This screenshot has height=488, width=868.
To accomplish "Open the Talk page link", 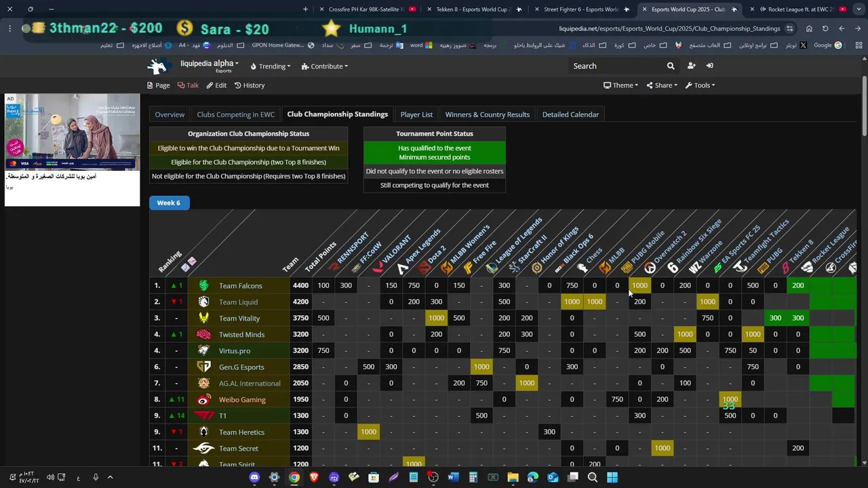I will [188, 85].
